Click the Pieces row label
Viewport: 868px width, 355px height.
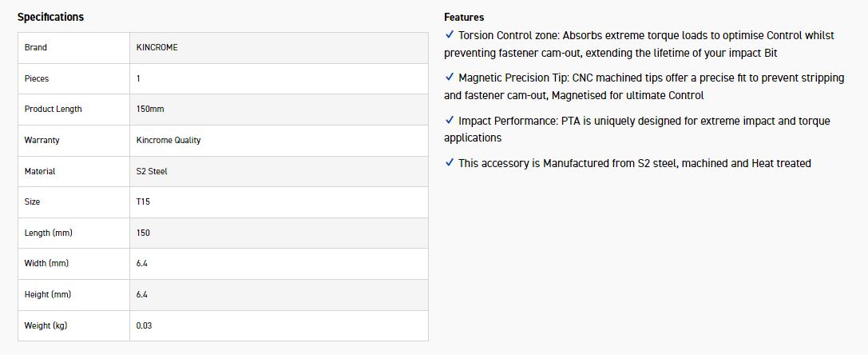(37, 78)
